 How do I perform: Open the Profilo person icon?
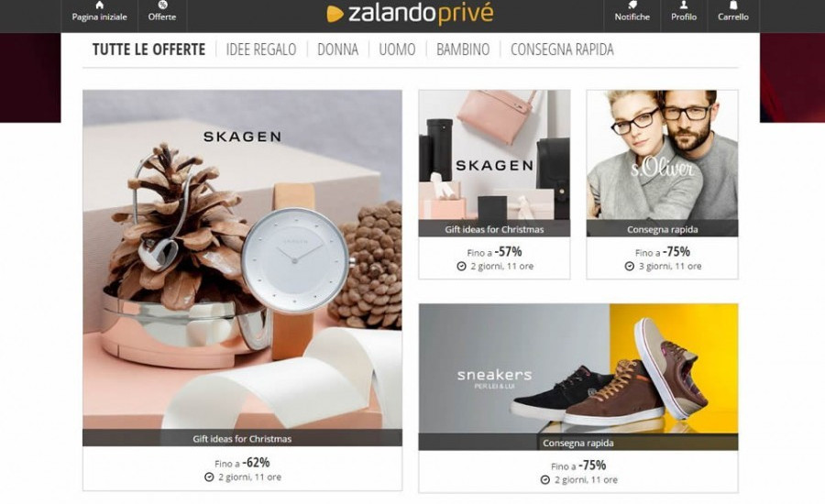(x=684, y=5)
